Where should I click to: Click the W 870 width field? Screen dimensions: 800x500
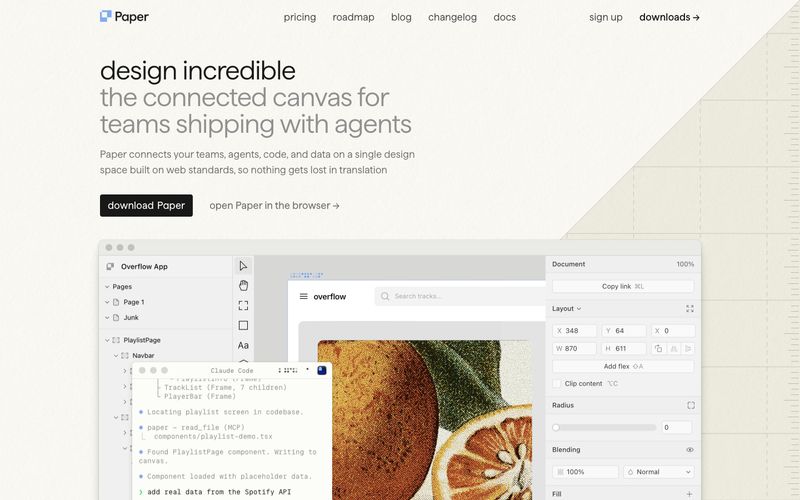[574, 348]
